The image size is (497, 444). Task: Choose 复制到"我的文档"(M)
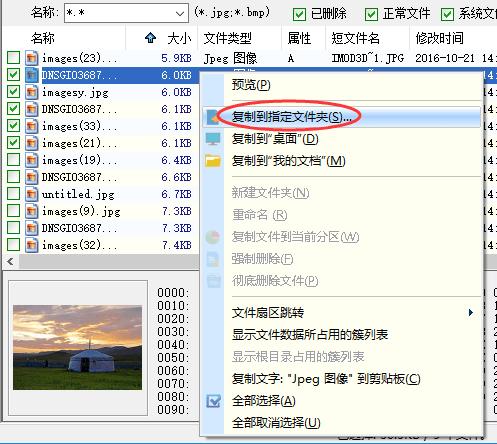341,161
